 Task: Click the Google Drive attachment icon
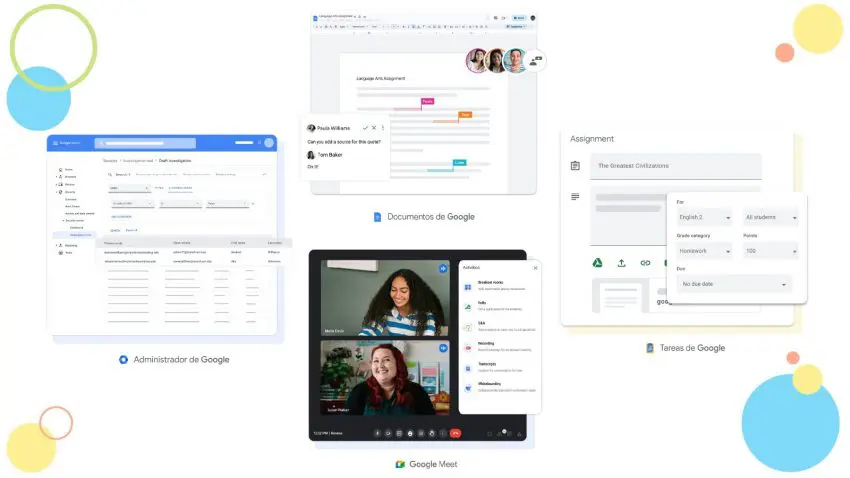click(597, 263)
